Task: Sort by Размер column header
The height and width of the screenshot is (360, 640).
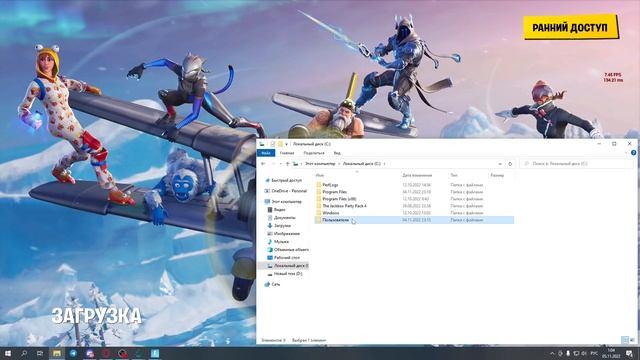Action: click(x=497, y=175)
